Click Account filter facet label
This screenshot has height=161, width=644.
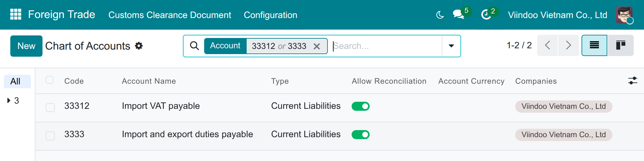[225, 46]
